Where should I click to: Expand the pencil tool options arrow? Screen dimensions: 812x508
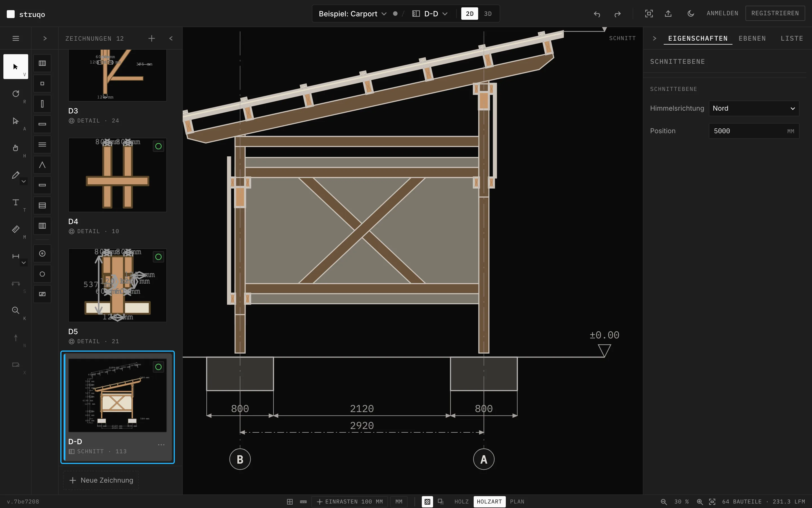23,181
